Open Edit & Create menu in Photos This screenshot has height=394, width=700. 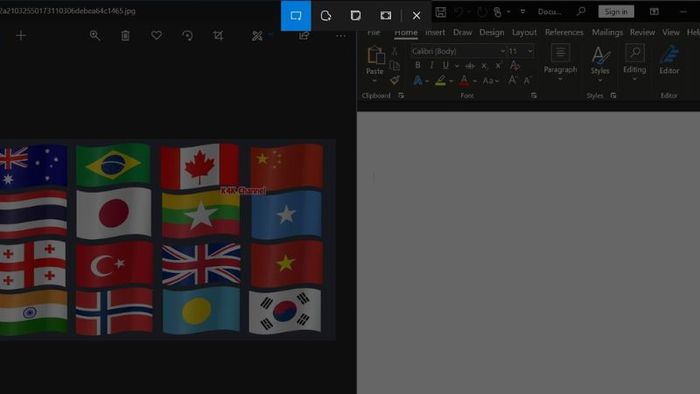(257, 36)
